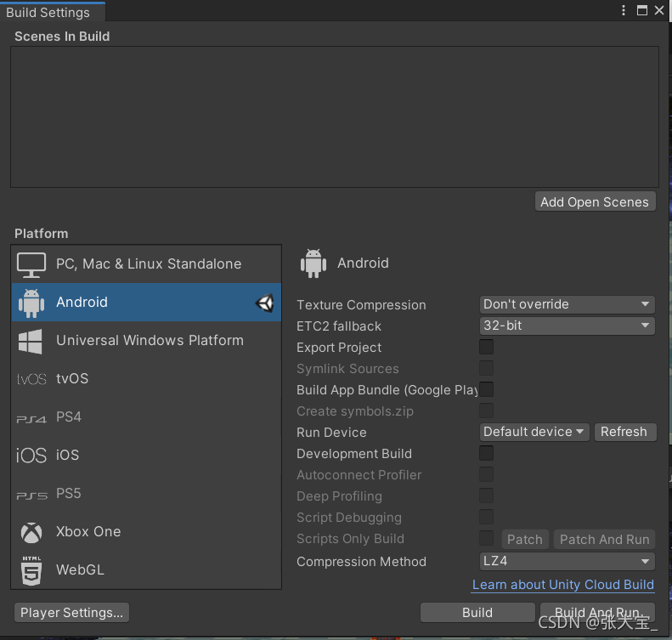672x640 pixels.
Task: Open the ETC2 fallback dropdown
Action: [x=567, y=326]
